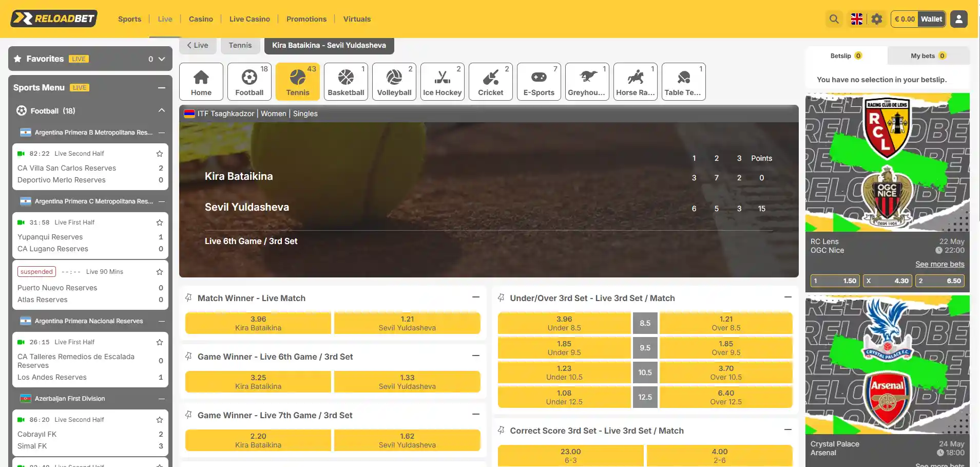Open the RC Lens vs OGC Nice banner

pyautogui.click(x=888, y=162)
